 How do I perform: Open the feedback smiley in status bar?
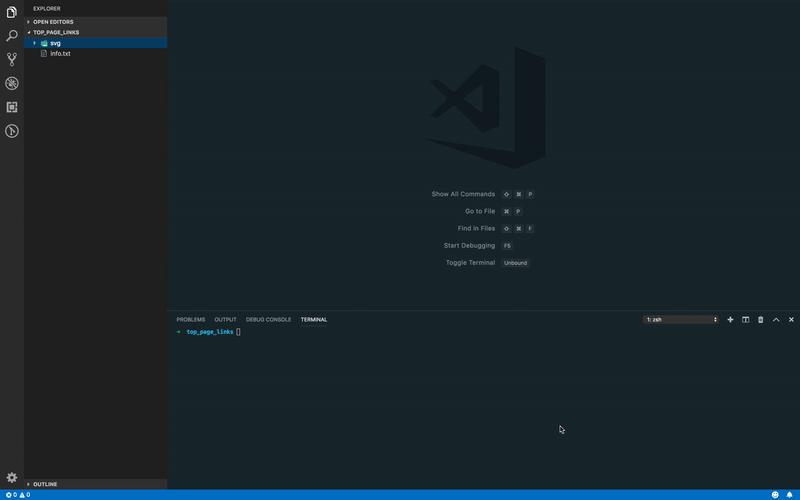[x=775, y=495]
